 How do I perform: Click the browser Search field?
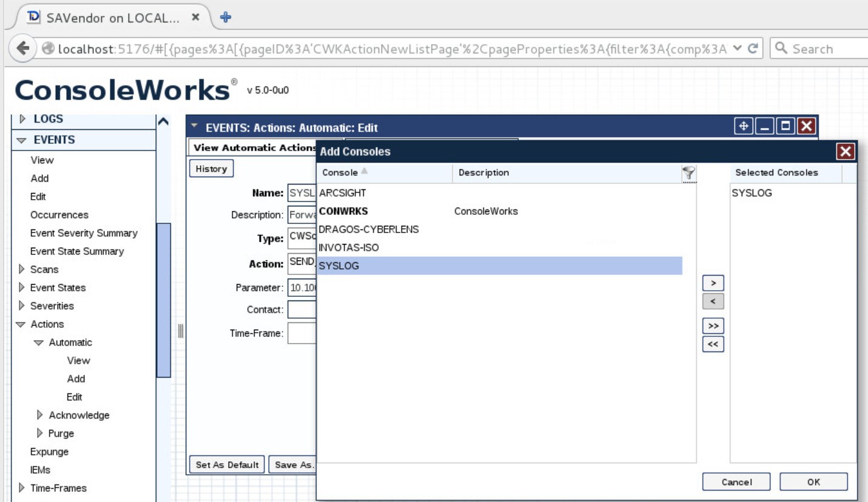[819, 49]
